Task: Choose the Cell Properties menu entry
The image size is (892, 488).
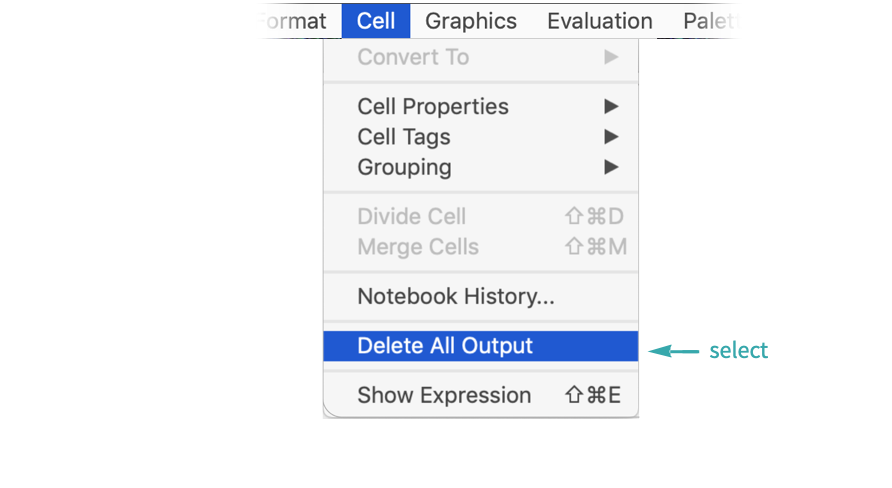Action: coord(433,106)
